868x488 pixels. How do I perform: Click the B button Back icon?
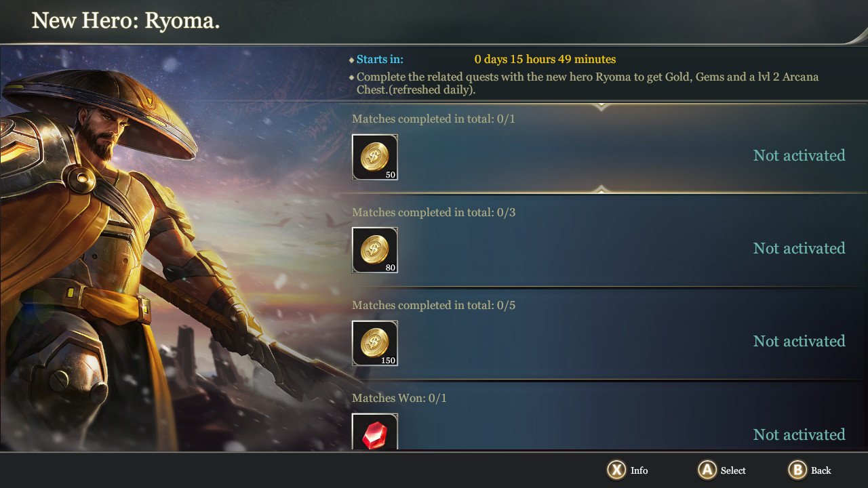[x=797, y=470]
